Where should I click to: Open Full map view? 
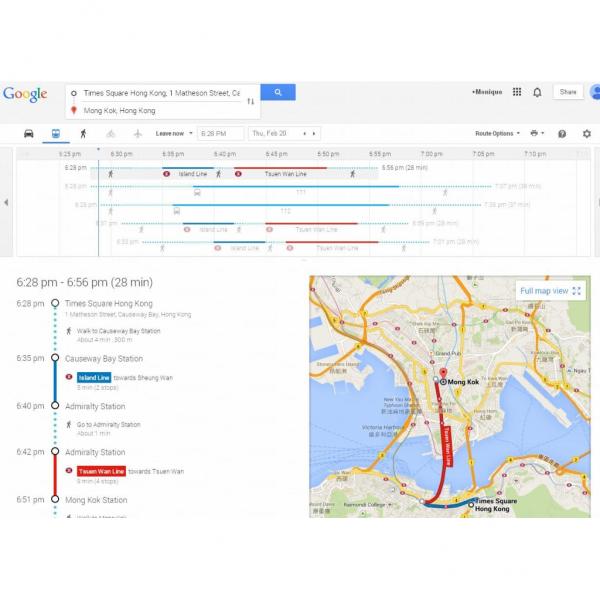tap(550, 291)
